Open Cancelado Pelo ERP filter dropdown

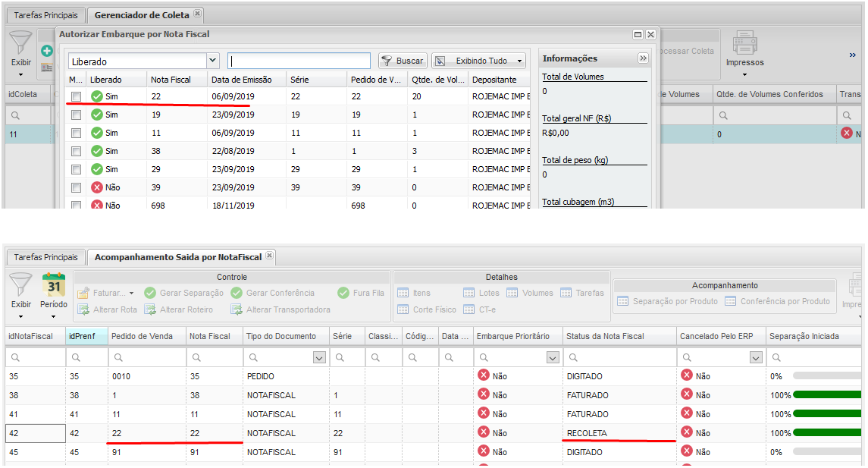tap(756, 358)
